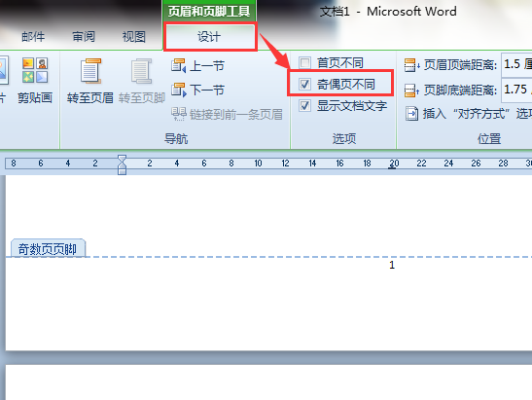Go to next section with 下一节

[178, 90]
